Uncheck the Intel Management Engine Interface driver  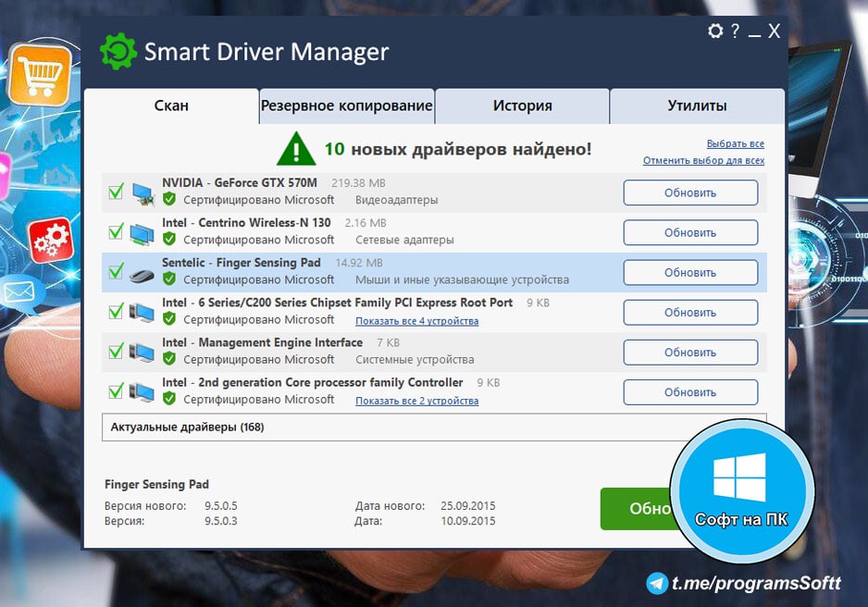coord(116,351)
